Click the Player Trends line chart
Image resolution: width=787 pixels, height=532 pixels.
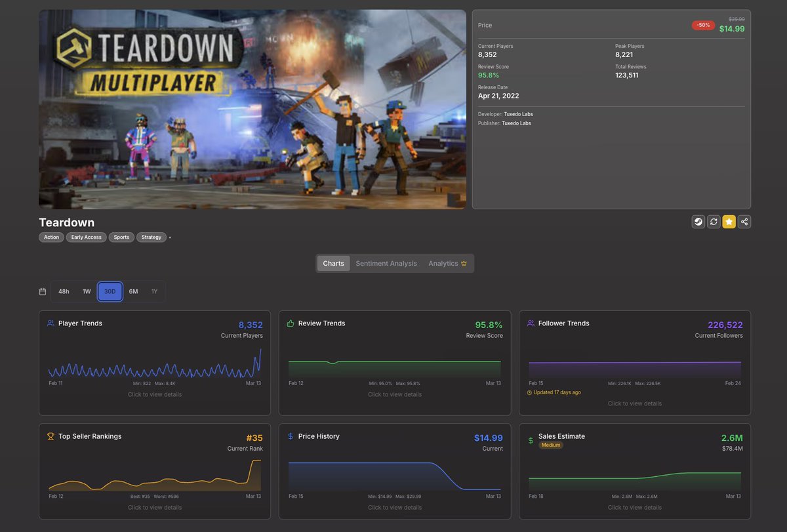(x=155, y=363)
